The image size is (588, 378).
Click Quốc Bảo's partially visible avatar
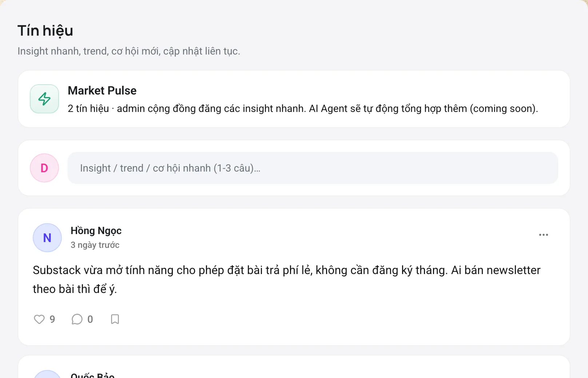click(x=47, y=374)
